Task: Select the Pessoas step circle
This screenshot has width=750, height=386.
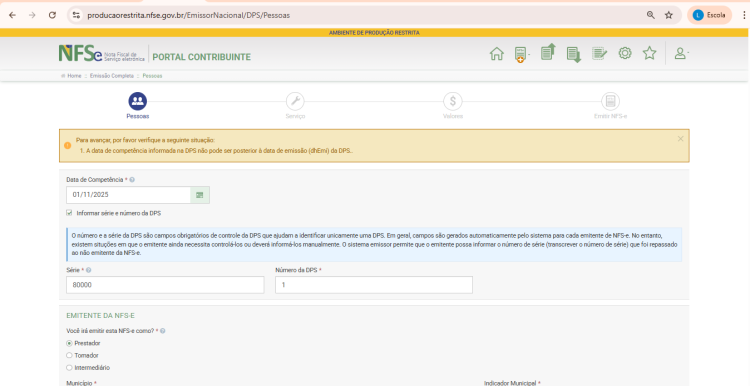Action: point(138,101)
